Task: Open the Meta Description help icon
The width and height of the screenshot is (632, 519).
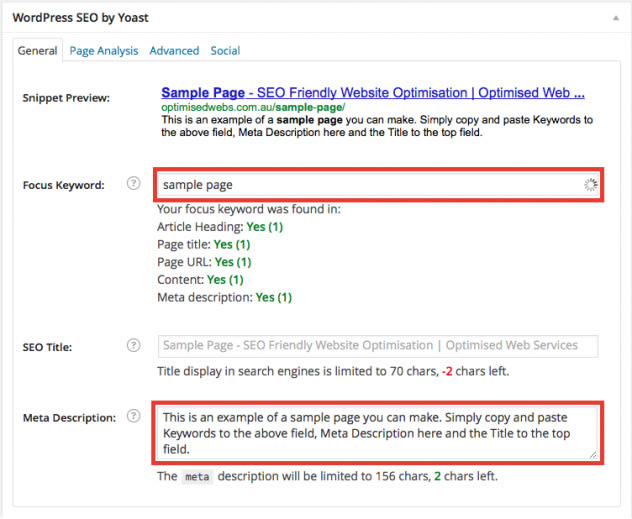Action: tap(134, 416)
